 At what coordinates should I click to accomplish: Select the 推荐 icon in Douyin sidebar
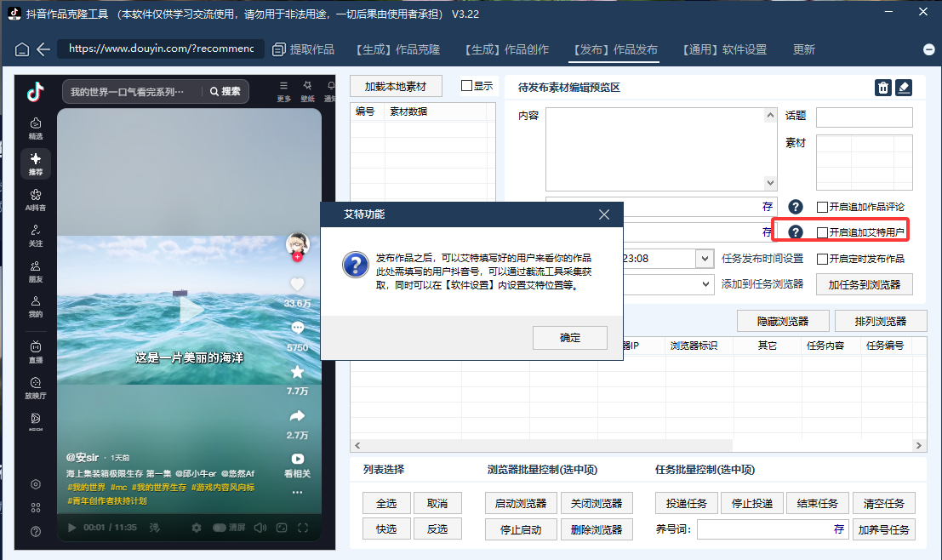[34, 163]
